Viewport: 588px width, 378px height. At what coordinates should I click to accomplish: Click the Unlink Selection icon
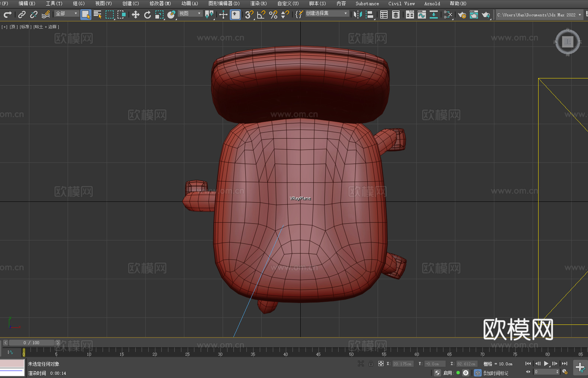(34, 14)
